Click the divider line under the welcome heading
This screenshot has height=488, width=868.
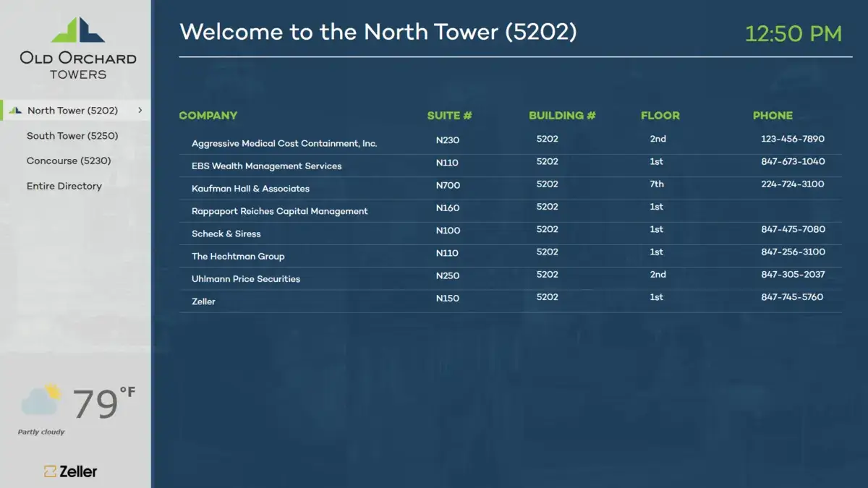pyautogui.click(x=511, y=55)
